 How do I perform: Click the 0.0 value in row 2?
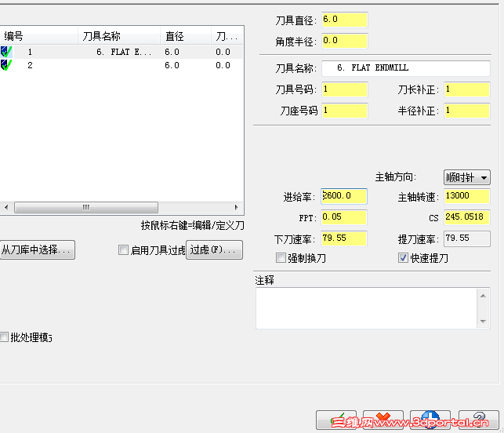tap(223, 65)
